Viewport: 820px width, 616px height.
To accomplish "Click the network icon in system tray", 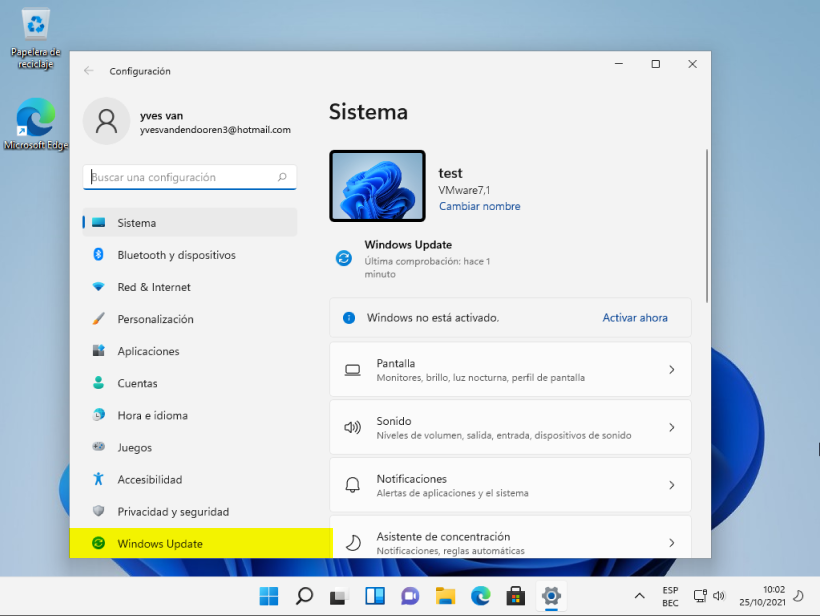I will point(700,596).
